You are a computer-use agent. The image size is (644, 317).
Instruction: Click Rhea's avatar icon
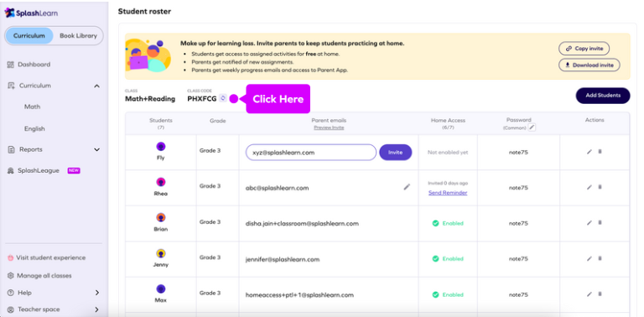161,182
